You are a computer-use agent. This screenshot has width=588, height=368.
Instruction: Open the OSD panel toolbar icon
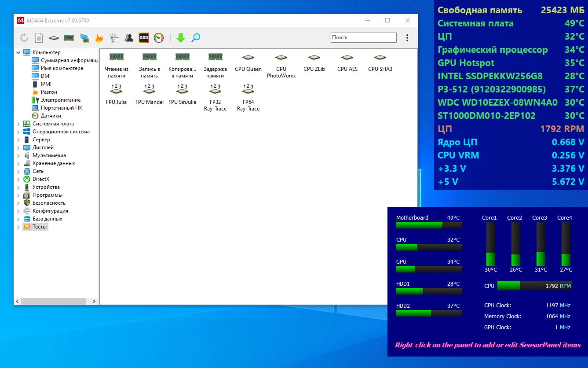(x=144, y=38)
